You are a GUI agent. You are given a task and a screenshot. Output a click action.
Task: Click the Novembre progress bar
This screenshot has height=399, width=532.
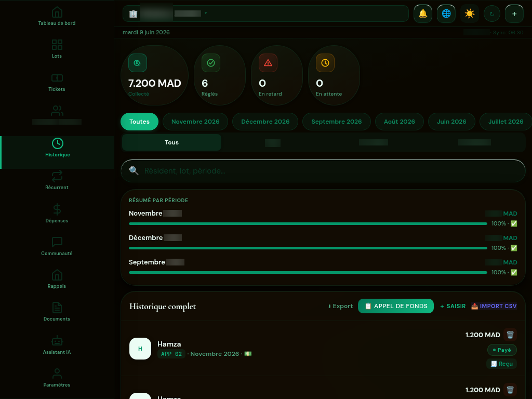tap(308, 223)
